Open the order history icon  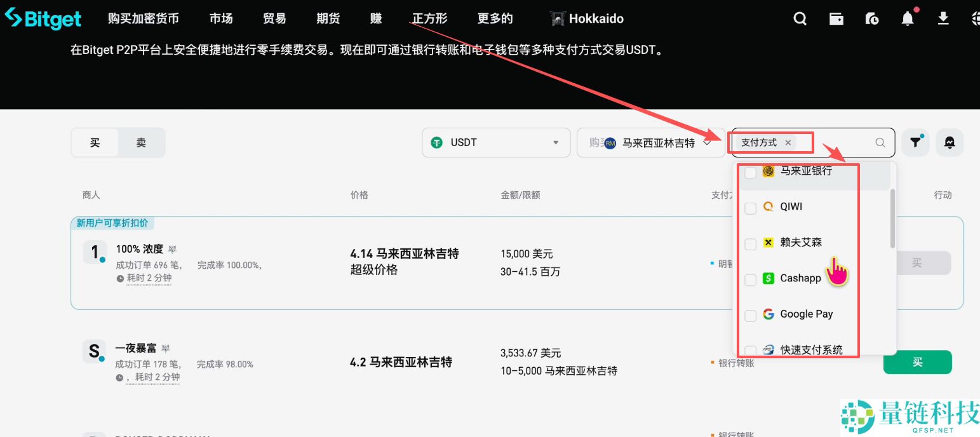[x=872, y=18]
